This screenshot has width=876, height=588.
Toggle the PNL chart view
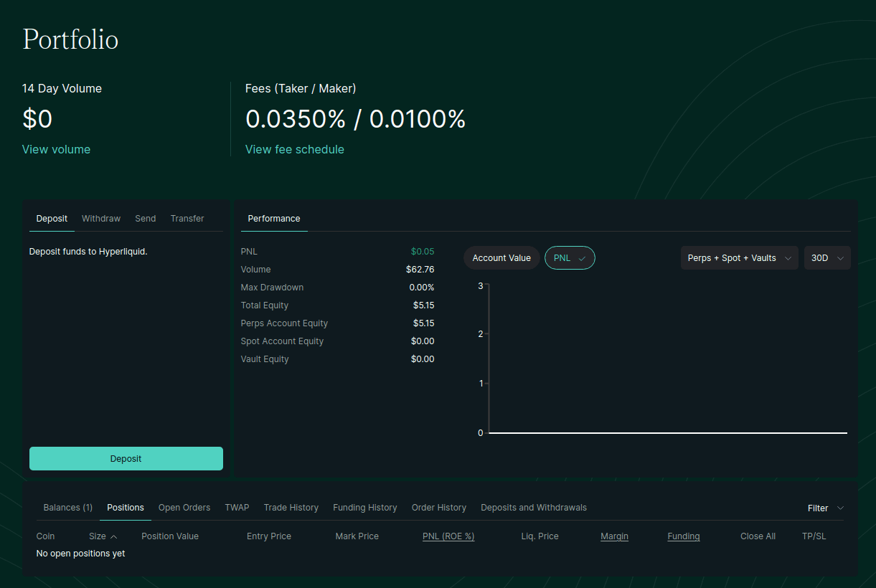[570, 258]
